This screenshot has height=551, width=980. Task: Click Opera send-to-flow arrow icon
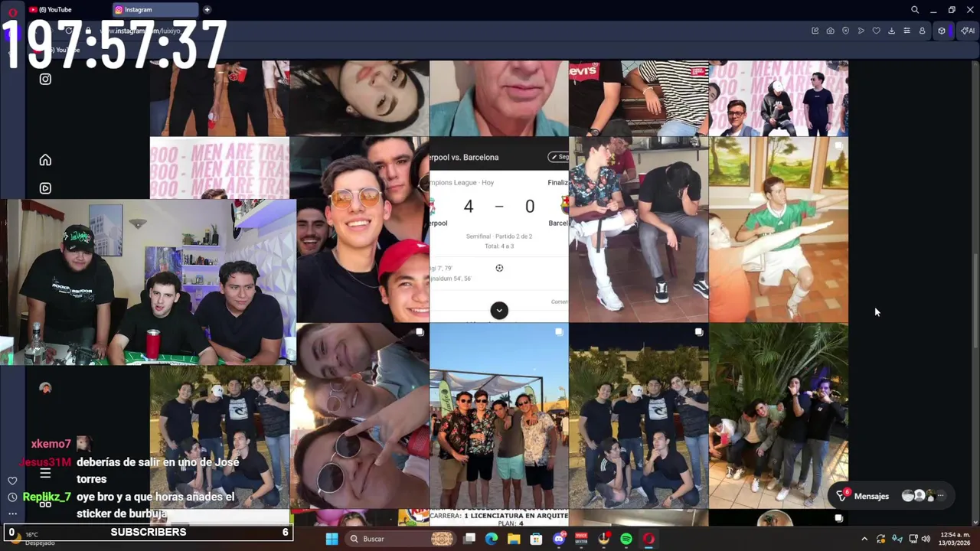[x=861, y=31]
